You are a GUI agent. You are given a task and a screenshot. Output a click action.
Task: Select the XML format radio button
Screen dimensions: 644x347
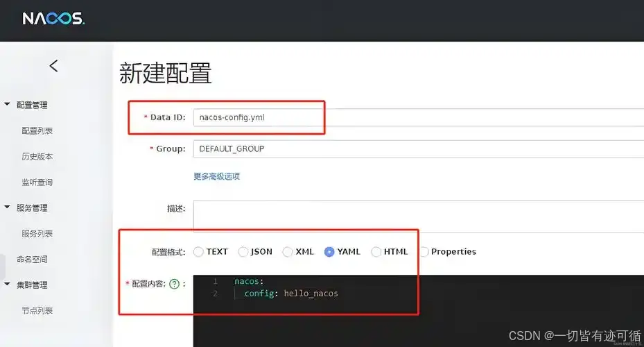pos(288,252)
